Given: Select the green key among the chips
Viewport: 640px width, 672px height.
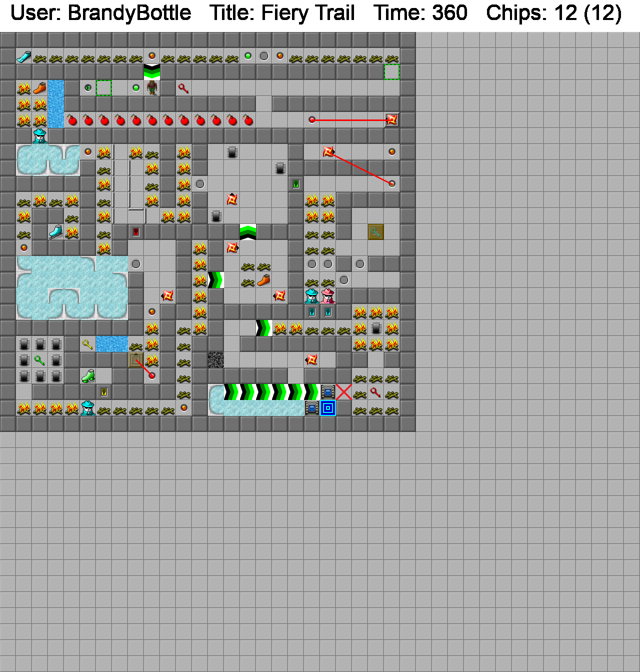Looking at the screenshot, I should pos(40,360).
